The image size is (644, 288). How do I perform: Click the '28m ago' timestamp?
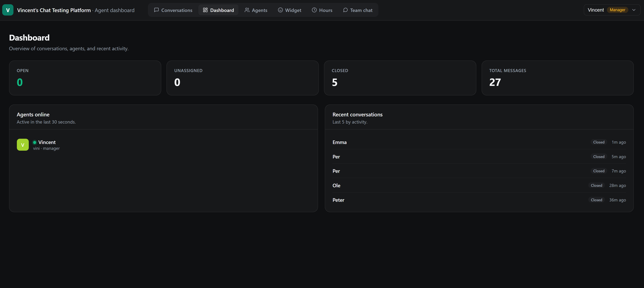617,185
